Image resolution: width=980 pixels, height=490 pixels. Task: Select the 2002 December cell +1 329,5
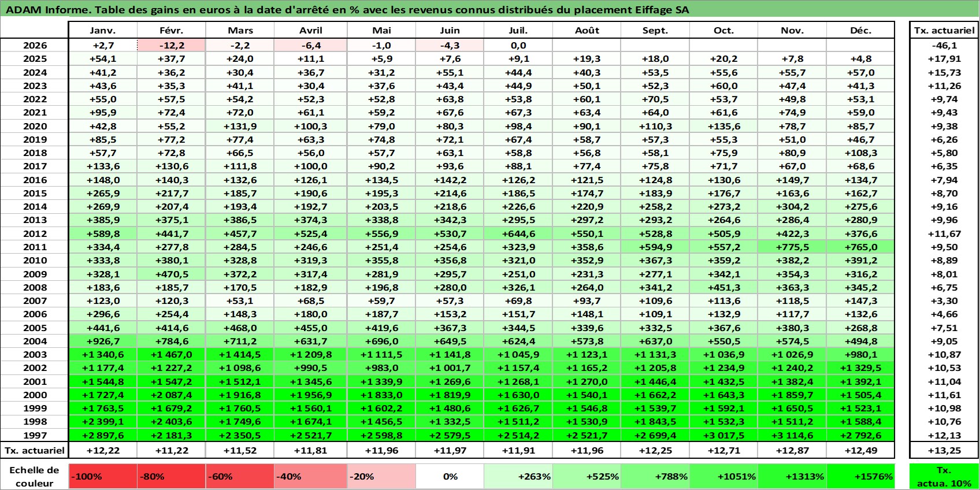click(860, 367)
